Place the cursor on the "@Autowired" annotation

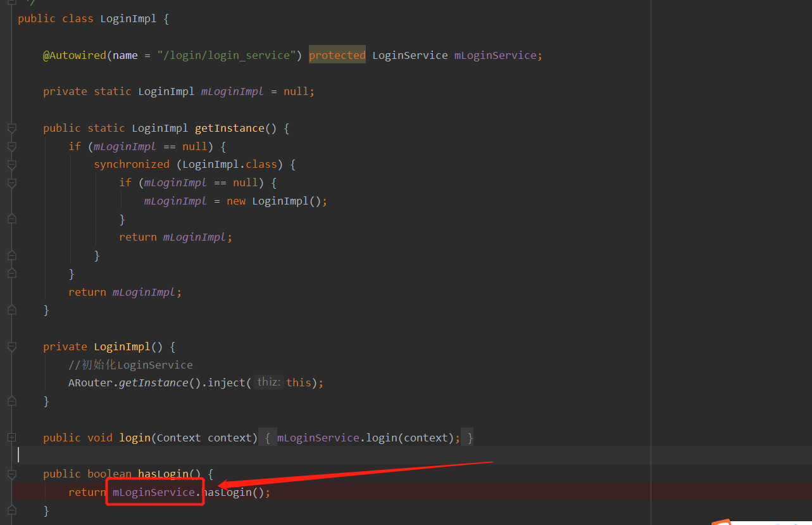click(75, 55)
